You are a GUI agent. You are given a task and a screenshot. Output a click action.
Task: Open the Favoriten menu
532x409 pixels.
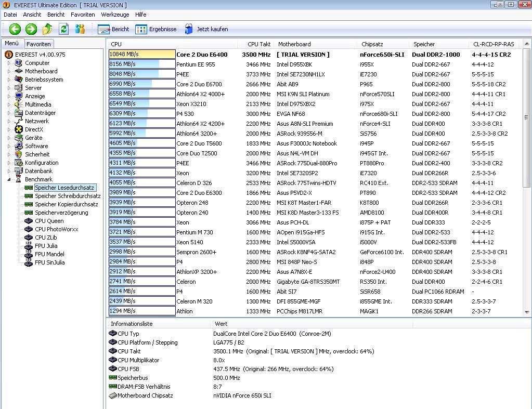(x=83, y=15)
